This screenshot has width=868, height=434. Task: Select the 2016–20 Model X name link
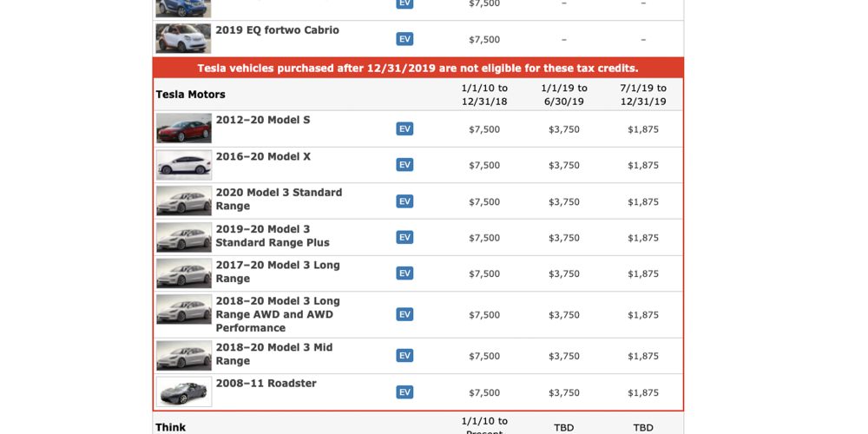tap(262, 156)
